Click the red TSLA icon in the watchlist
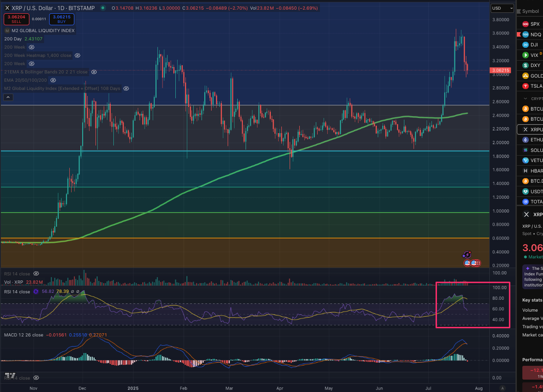543x392 pixels. point(526,86)
